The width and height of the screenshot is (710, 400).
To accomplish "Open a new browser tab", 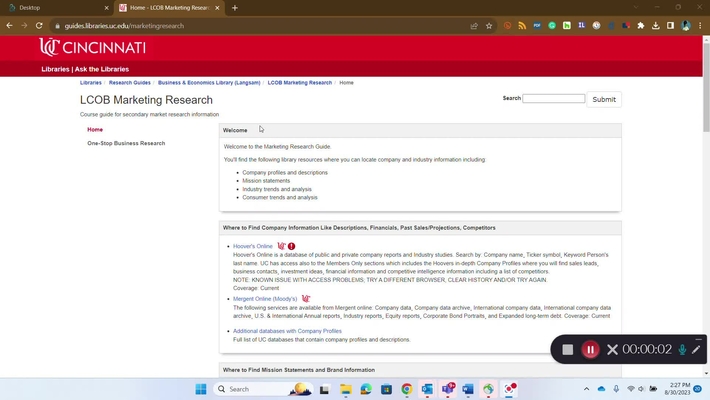I will [235, 8].
